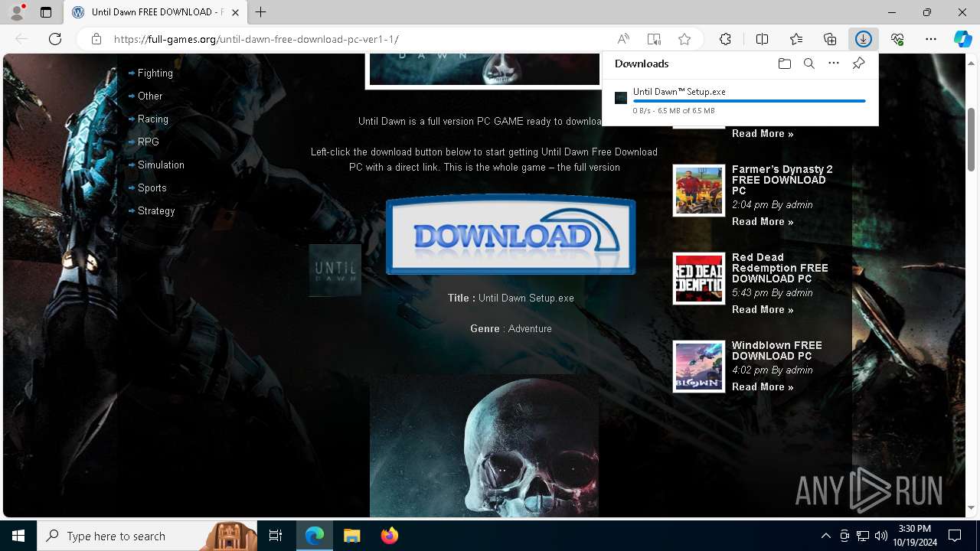Open the volume control tray icon
The width and height of the screenshot is (980, 551).
click(x=880, y=536)
